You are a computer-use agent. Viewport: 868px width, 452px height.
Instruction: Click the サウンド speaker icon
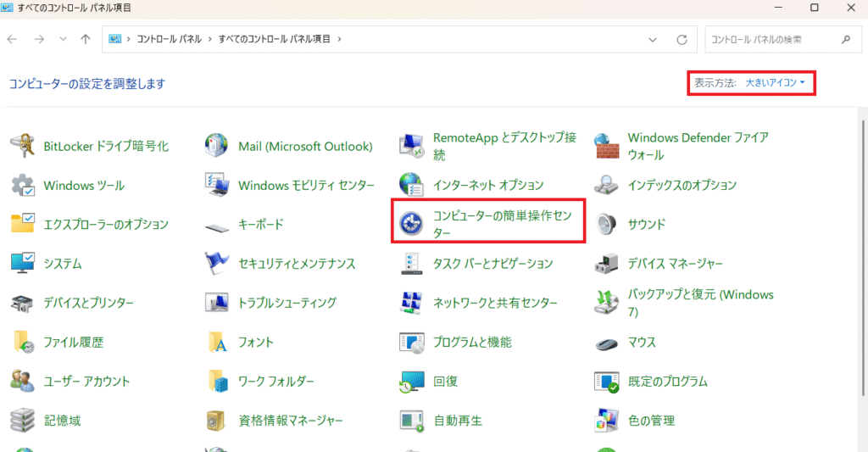606,224
